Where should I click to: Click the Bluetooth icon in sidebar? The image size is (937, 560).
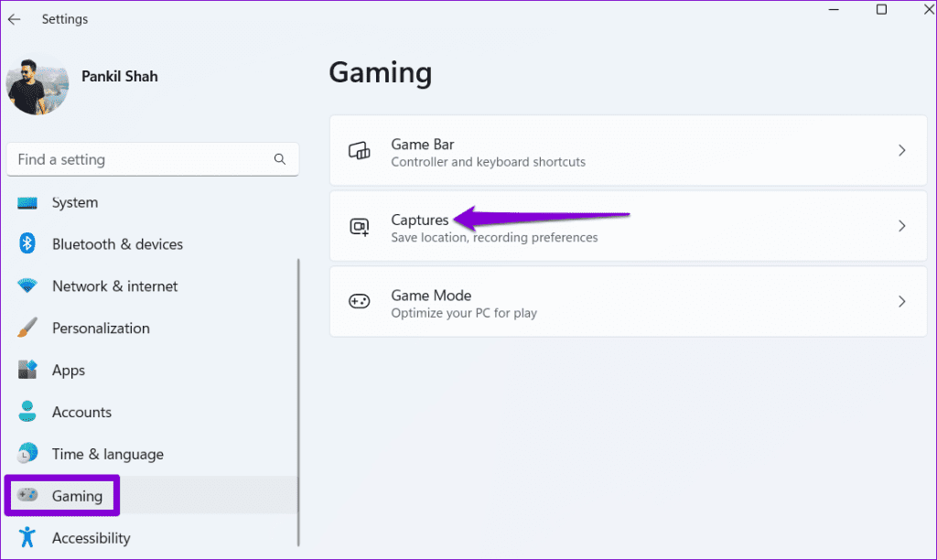pyautogui.click(x=27, y=244)
